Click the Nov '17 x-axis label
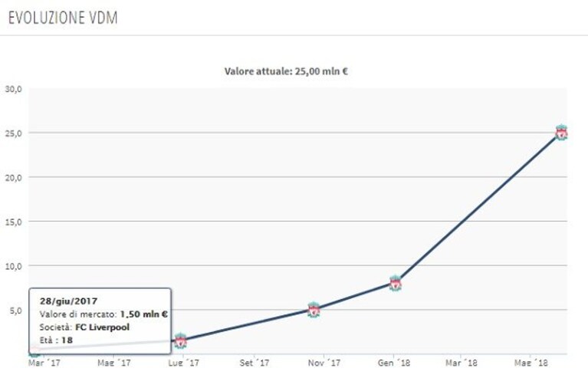588x378 pixels. coord(324,363)
